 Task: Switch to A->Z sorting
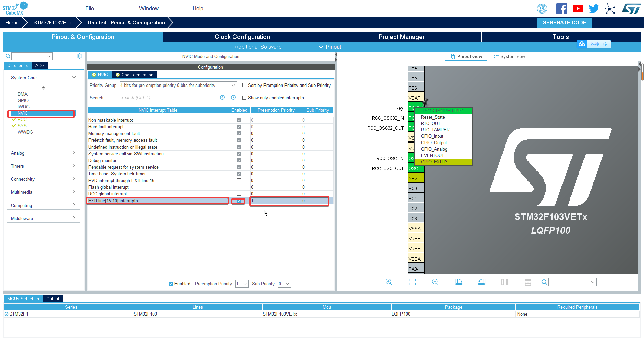tap(40, 65)
